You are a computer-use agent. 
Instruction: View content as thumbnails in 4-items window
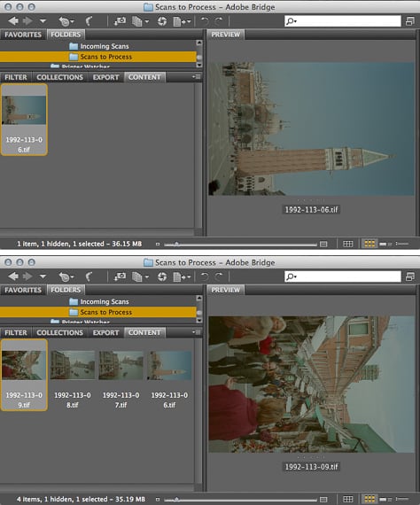369,499
